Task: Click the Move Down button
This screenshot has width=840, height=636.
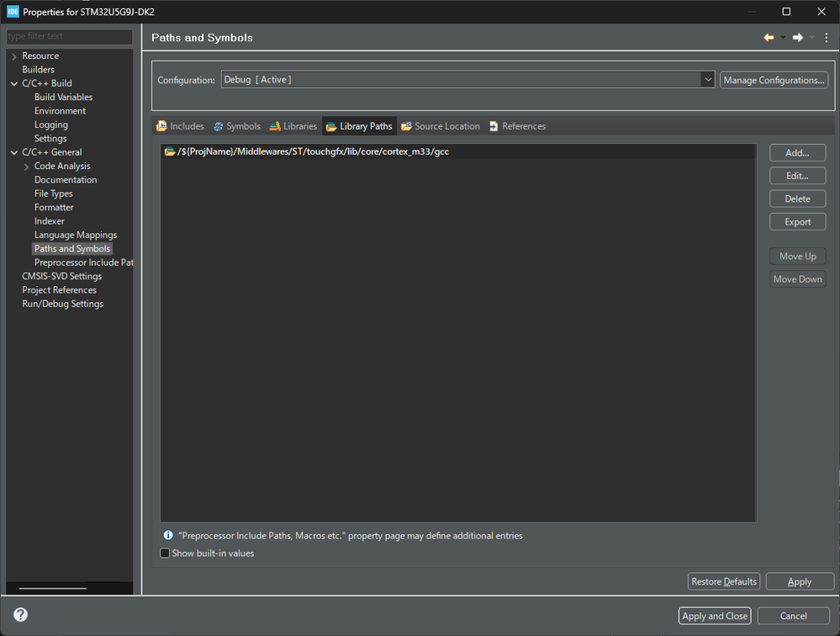Action: coord(797,279)
